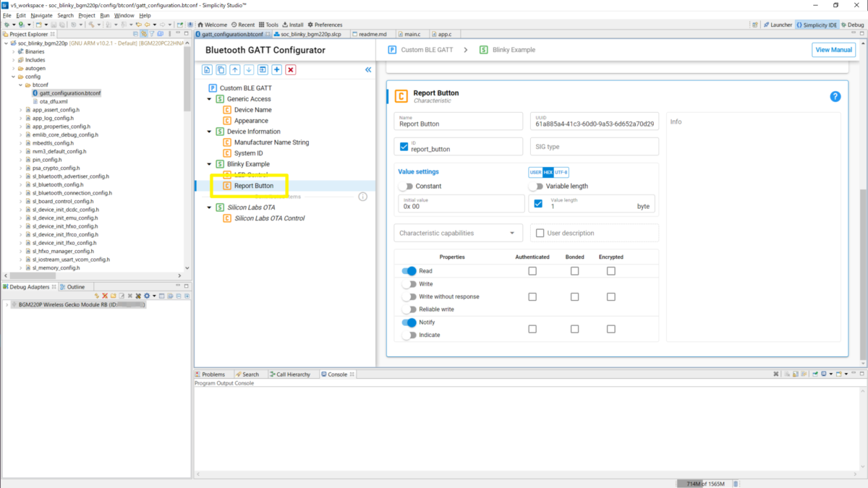The width and height of the screenshot is (868, 488).
Task: Open the Call Hierarchy tab
Action: (289, 374)
